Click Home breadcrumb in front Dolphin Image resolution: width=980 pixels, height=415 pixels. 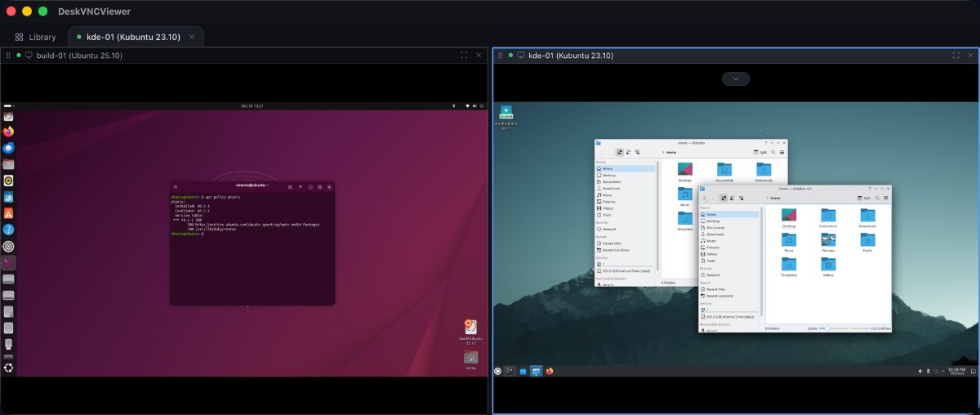[x=775, y=198]
